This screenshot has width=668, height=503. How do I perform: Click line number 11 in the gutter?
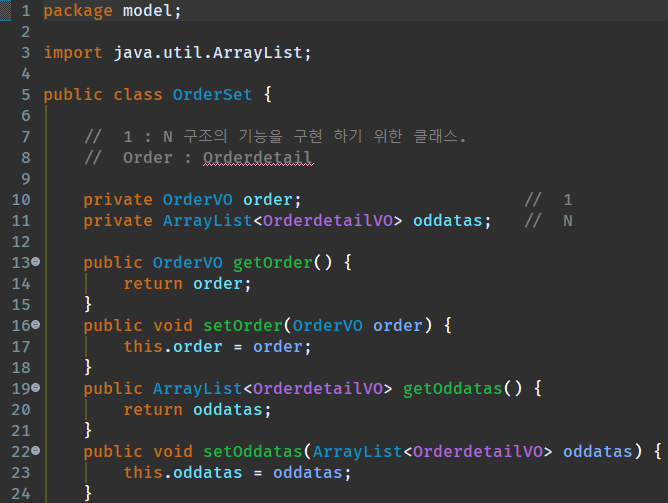21,221
